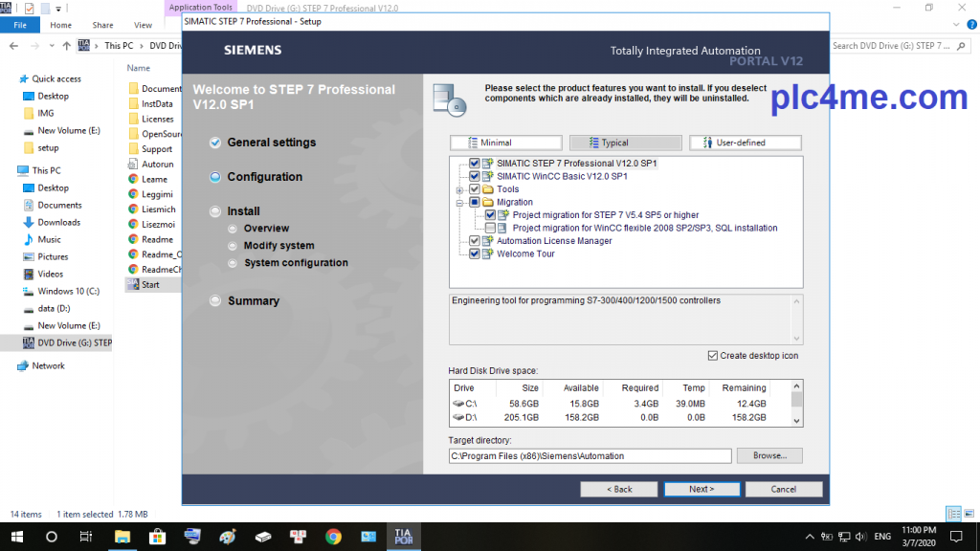Expand the Tools node in component tree
The width and height of the screenshot is (980, 551).
[460, 190]
